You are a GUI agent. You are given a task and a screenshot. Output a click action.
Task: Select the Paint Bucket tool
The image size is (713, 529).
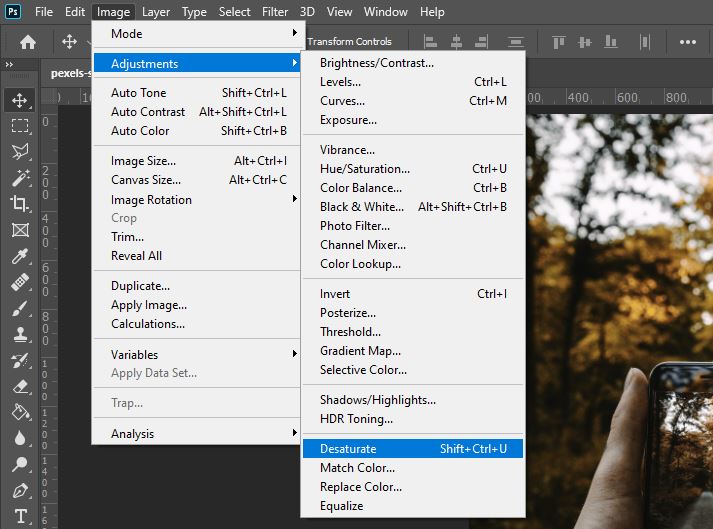pos(20,412)
